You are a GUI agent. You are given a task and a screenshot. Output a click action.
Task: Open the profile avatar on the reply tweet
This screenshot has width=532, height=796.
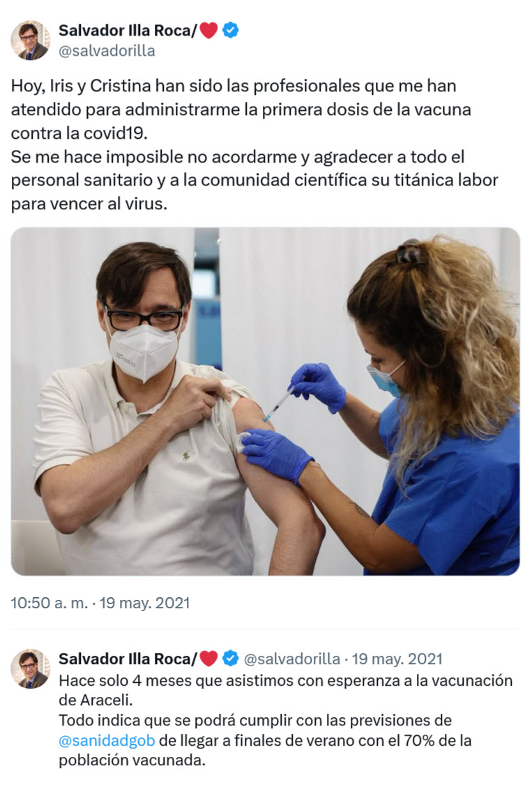pyautogui.click(x=30, y=668)
